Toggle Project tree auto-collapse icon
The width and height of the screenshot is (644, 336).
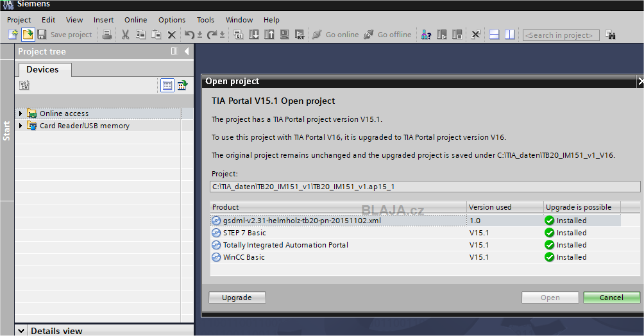pyautogui.click(x=174, y=51)
